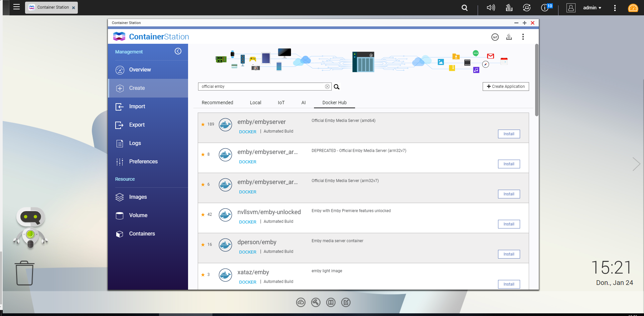Screen dimensions: 644x316
Task: Click the DOCKER link under emby/embyserver
Action: [248, 132]
